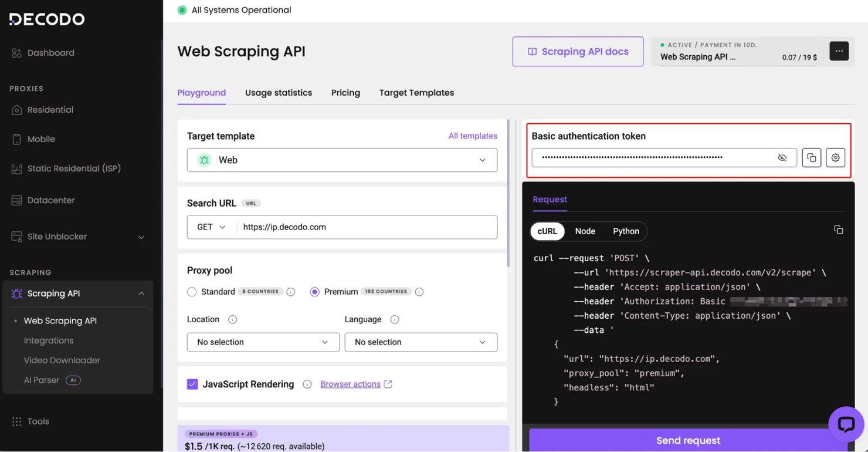Image resolution: width=868 pixels, height=452 pixels.
Task: Open Video Downloader in sidebar
Action: coord(62,360)
